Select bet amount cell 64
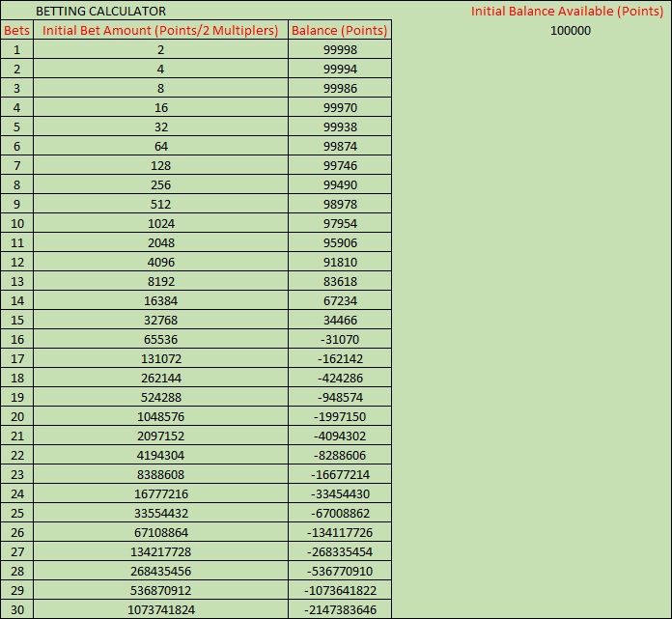The height and width of the screenshot is (619, 672). coord(160,146)
